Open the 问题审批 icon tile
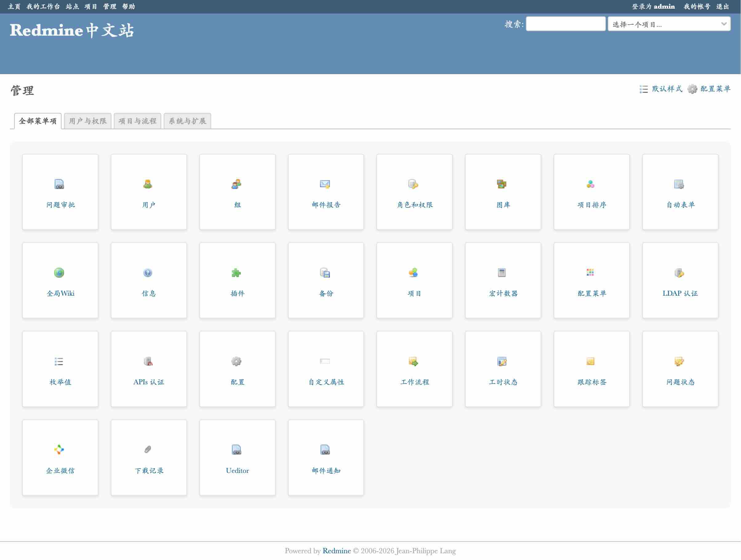Screen dimensions: 741x560 (59, 184)
